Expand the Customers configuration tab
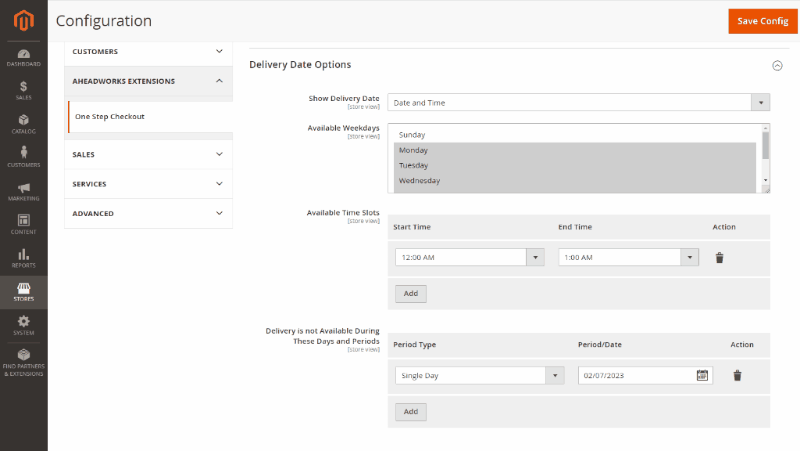This screenshot has height=451, width=800. click(148, 52)
